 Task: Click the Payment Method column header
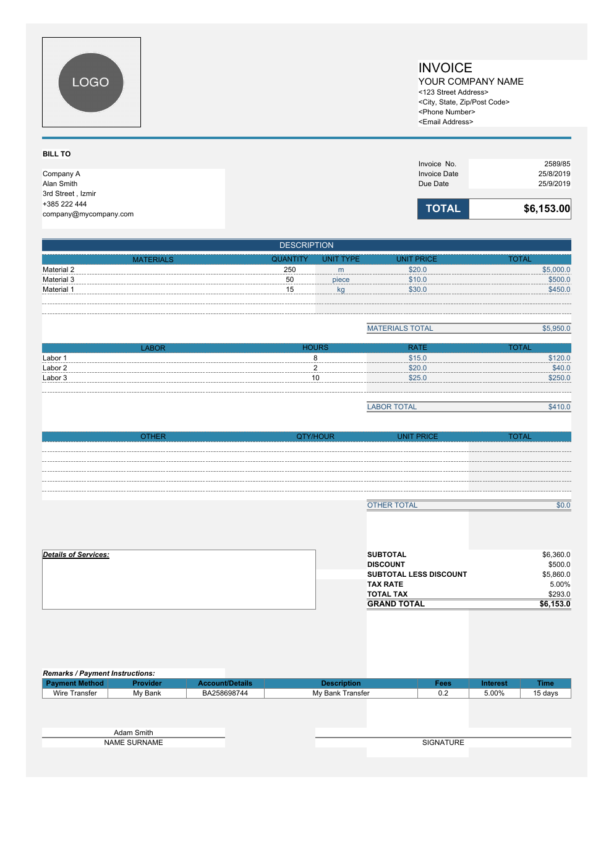click(75, 683)
